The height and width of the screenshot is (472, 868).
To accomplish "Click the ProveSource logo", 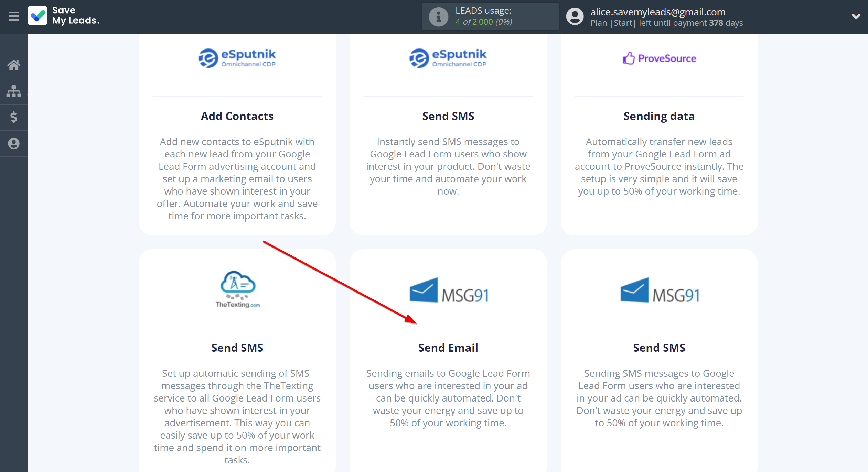I will 659,58.
